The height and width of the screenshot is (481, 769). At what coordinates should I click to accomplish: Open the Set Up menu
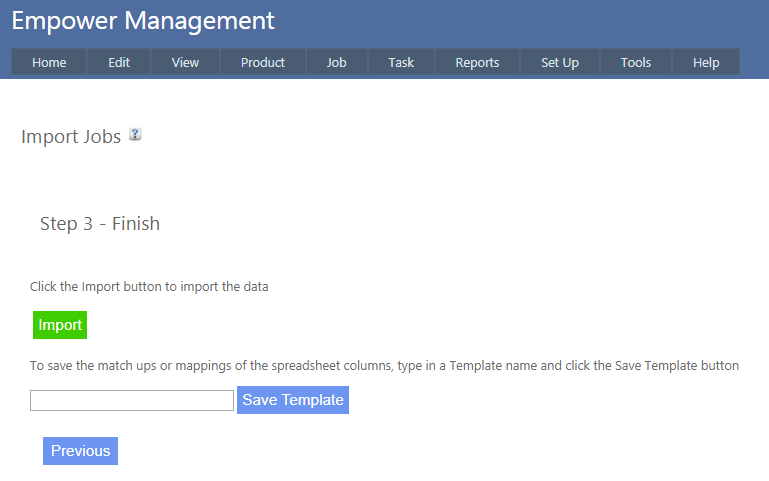coord(560,62)
